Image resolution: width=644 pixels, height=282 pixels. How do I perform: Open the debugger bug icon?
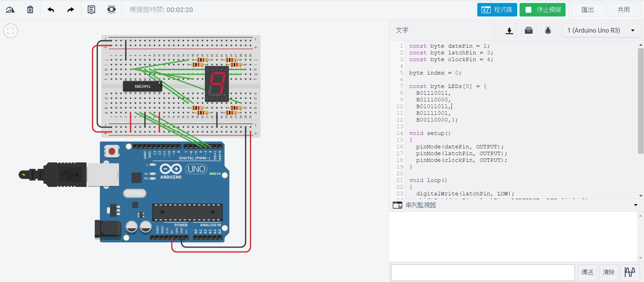(x=548, y=31)
